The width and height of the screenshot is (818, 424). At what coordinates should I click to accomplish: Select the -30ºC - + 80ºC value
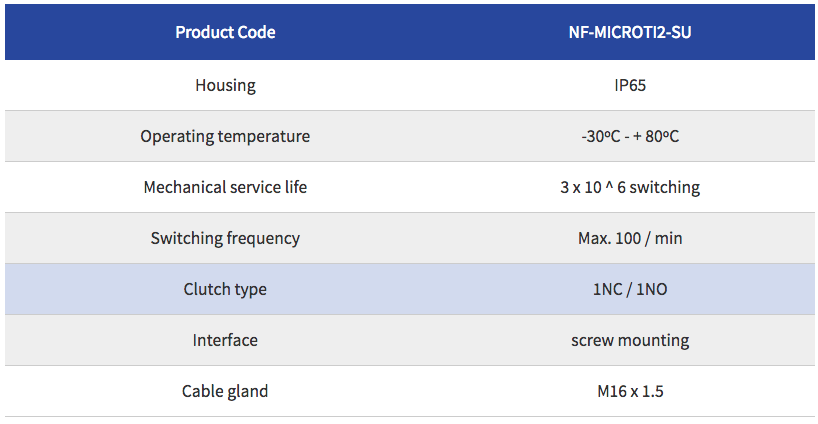coord(630,137)
